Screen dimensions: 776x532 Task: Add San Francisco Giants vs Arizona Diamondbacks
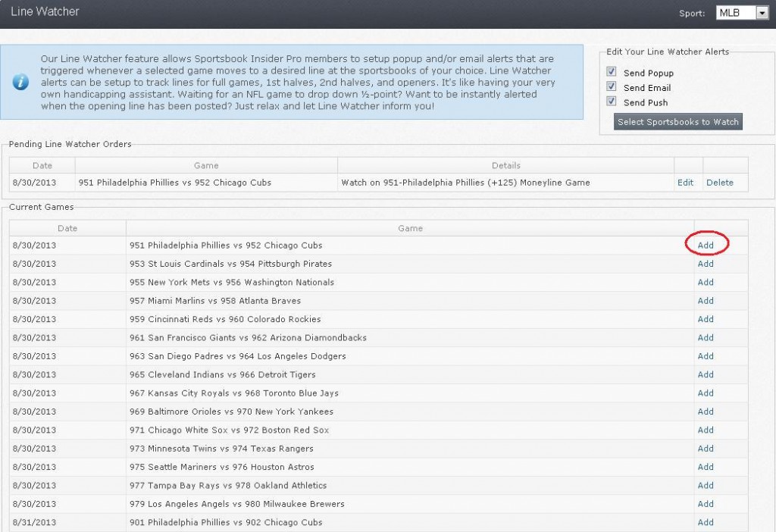tap(706, 337)
